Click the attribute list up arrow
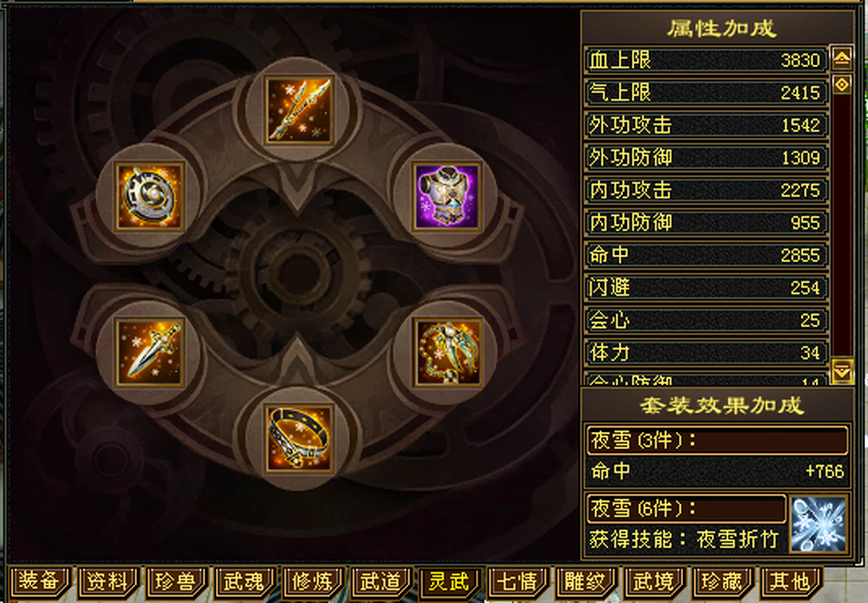 click(842, 58)
